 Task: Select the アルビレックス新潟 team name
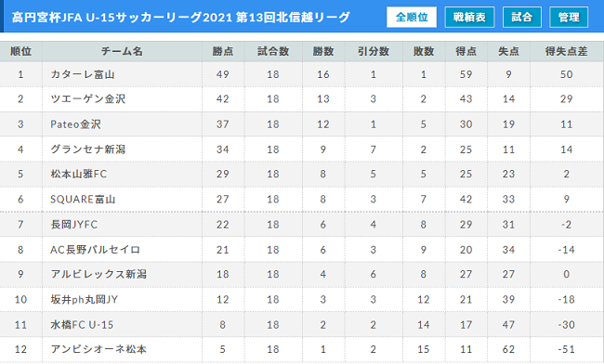98,274
